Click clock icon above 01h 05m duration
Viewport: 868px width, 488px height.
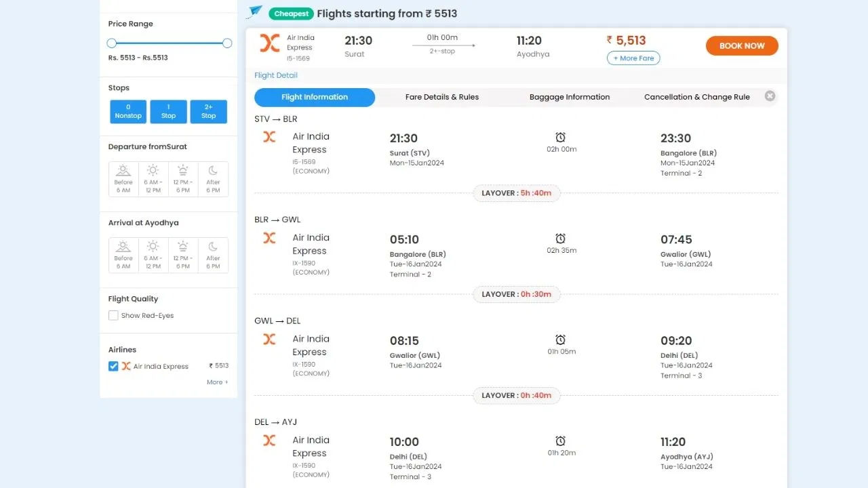click(x=560, y=340)
